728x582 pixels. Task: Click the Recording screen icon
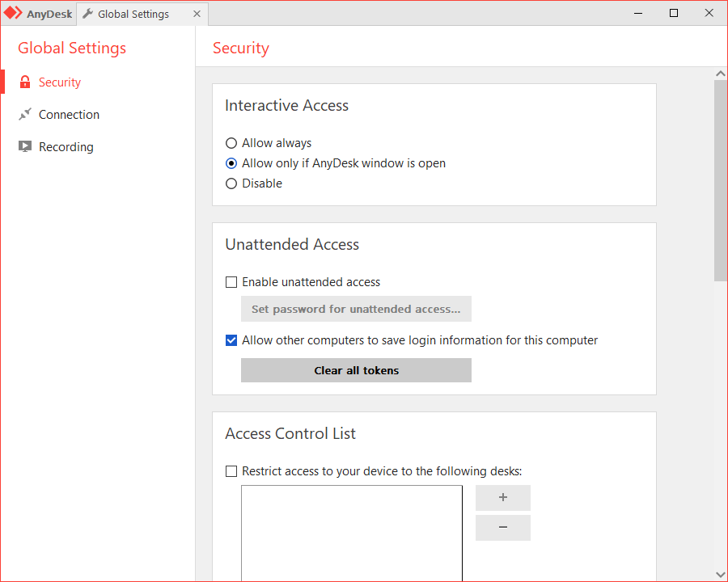pyautogui.click(x=25, y=146)
